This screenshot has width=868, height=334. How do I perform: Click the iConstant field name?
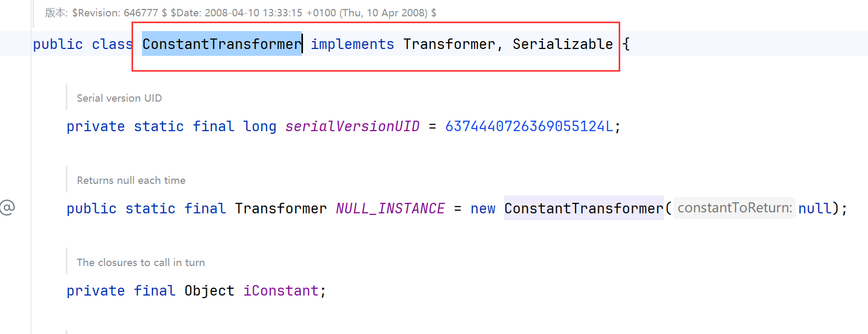click(x=281, y=291)
